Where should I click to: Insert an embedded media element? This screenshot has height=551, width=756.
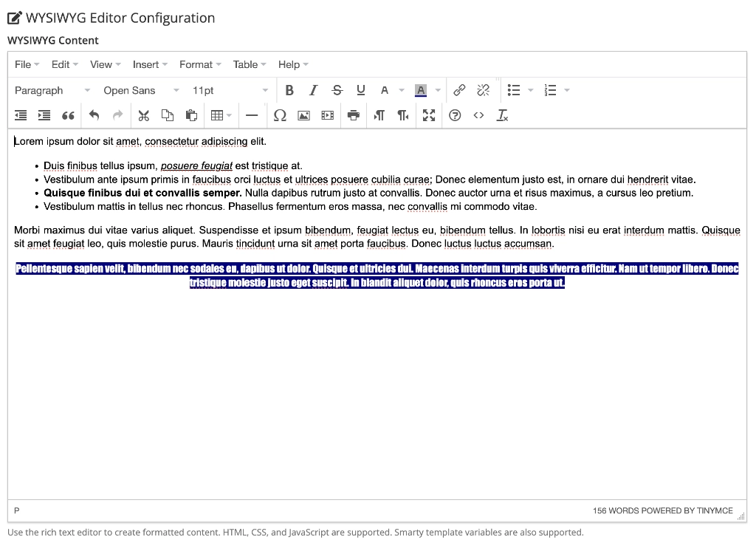point(327,115)
